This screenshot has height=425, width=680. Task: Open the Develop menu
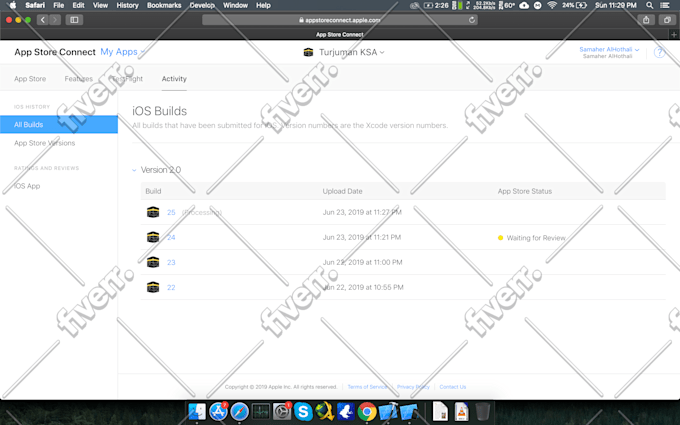(x=202, y=5)
